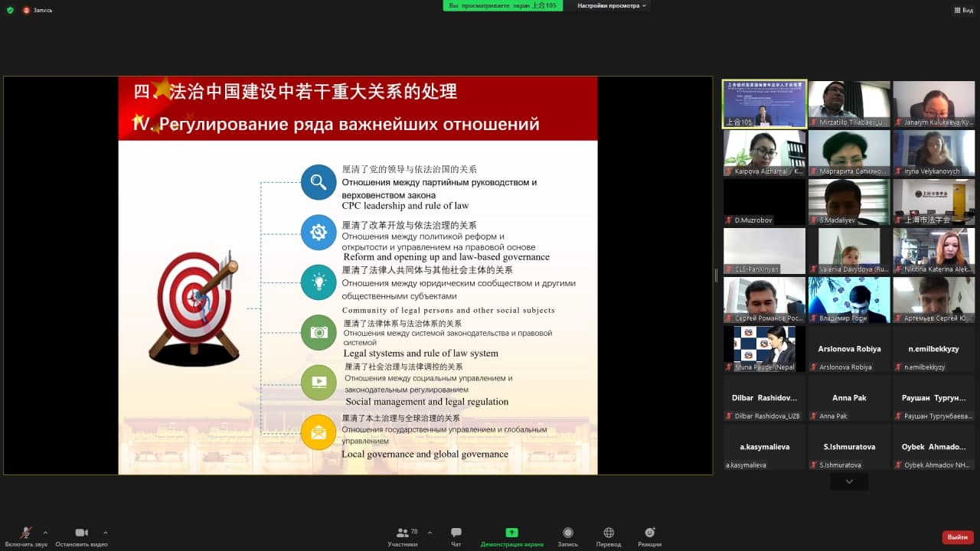The image size is (980, 551).
Task: Select Muna Paudel Nepal video thumbnail
Action: pos(765,348)
